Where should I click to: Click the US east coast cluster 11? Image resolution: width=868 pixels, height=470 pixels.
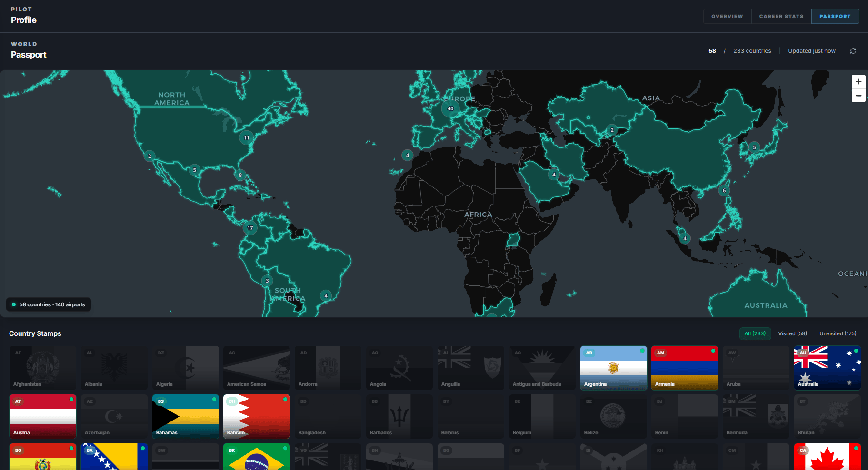246,138
